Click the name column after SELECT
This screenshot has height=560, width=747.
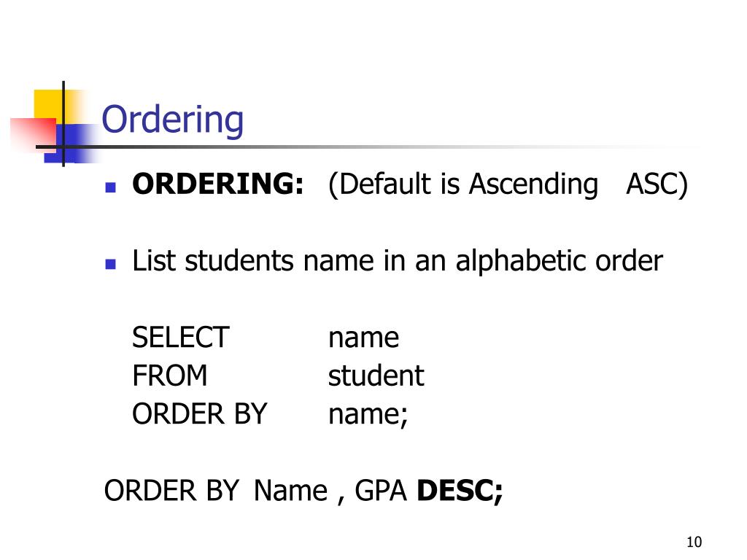[363, 338]
